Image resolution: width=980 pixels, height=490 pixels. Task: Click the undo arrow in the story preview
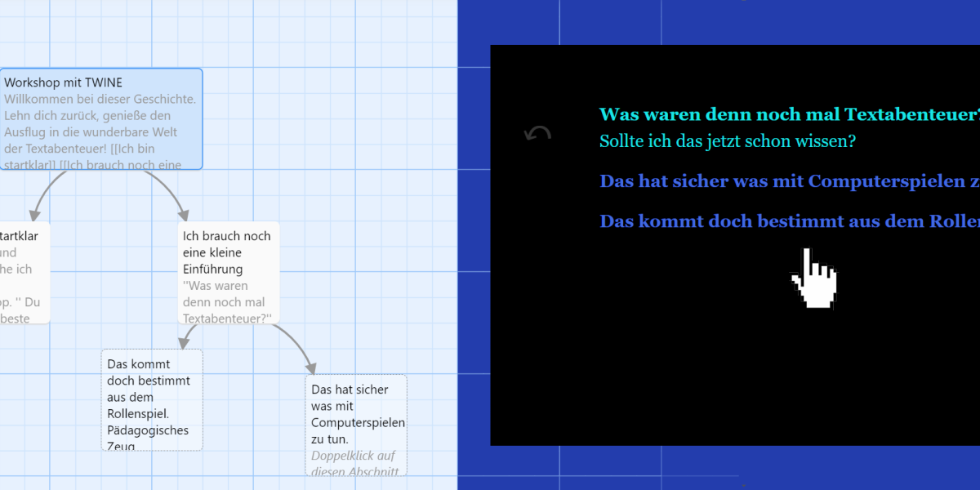[x=537, y=134]
